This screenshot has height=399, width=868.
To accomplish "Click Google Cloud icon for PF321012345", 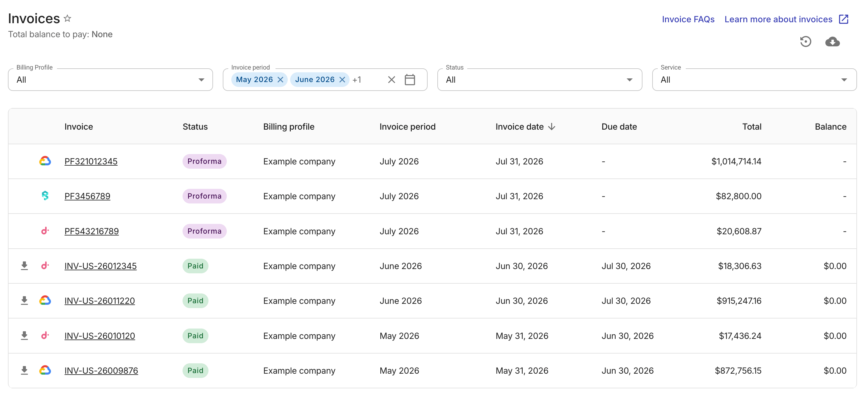I will click(x=45, y=161).
